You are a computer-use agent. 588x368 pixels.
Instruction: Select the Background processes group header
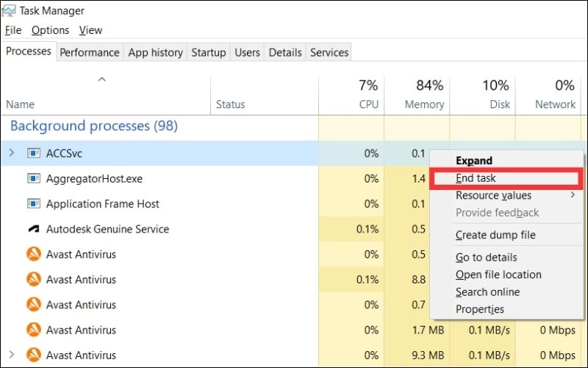pos(93,127)
